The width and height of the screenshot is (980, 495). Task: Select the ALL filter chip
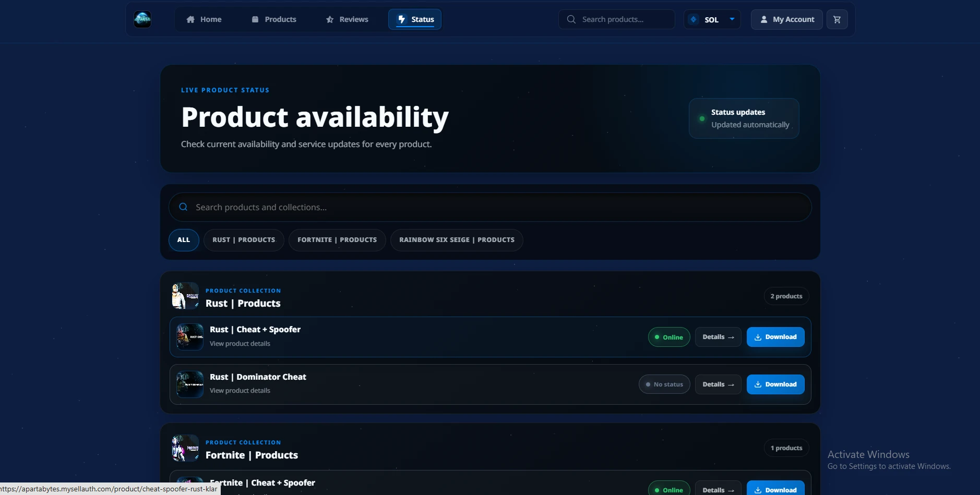click(184, 240)
